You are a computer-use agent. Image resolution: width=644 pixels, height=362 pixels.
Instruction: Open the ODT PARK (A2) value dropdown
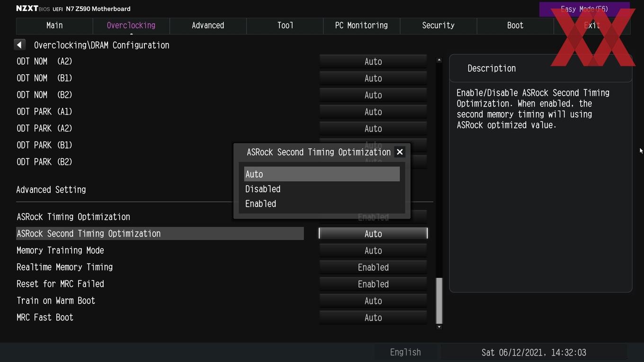coord(373,128)
